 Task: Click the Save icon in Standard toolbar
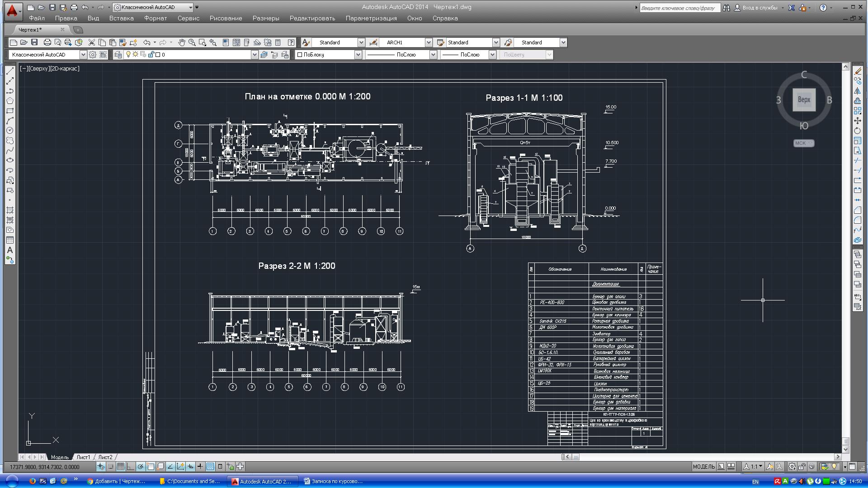pos(34,42)
